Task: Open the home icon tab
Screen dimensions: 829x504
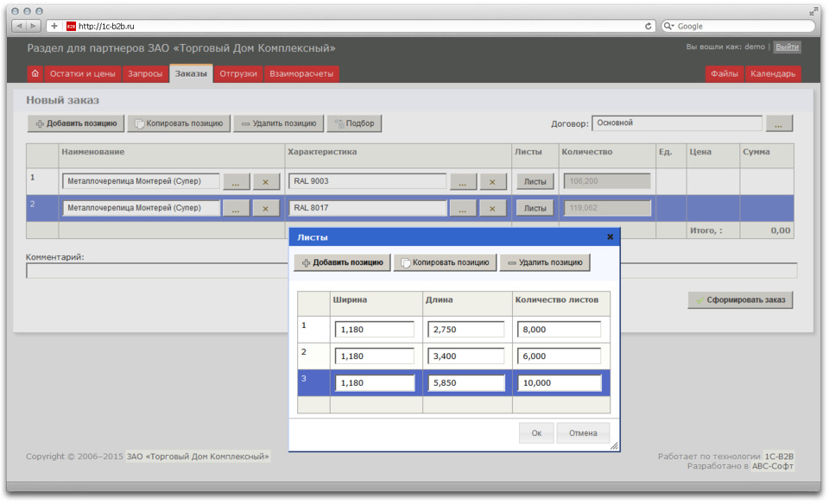Action: [x=35, y=73]
